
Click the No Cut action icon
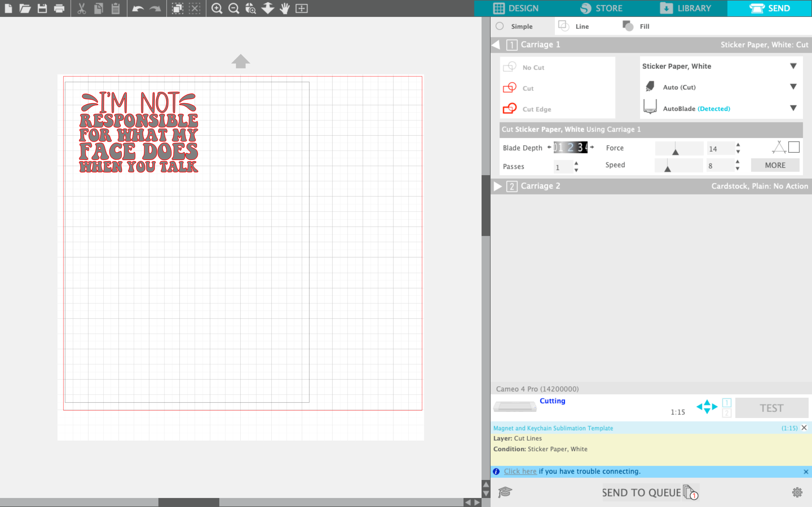[510, 66]
